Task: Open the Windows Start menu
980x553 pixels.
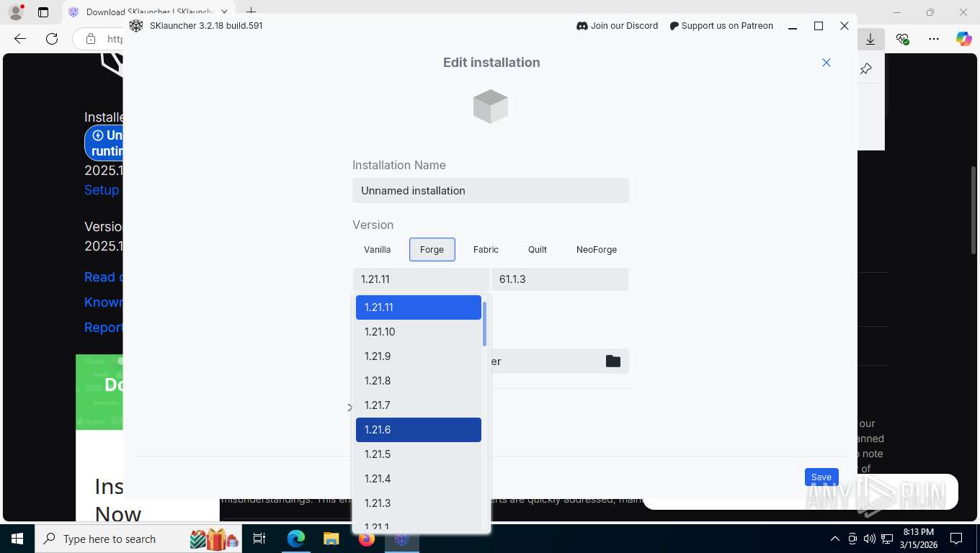Action: pyautogui.click(x=17, y=539)
